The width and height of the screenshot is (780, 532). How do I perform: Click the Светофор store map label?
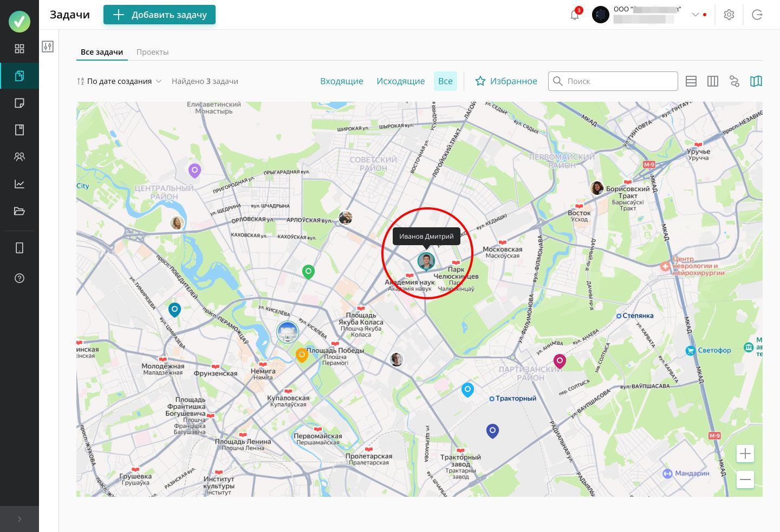pyautogui.click(x=708, y=350)
